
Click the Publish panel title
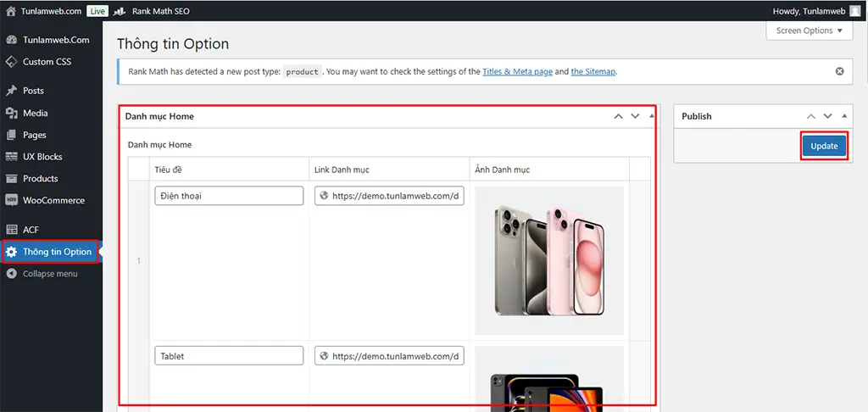(697, 116)
